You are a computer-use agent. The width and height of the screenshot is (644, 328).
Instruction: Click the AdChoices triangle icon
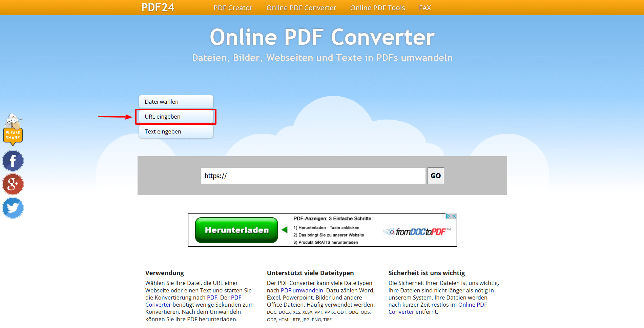point(448,216)
